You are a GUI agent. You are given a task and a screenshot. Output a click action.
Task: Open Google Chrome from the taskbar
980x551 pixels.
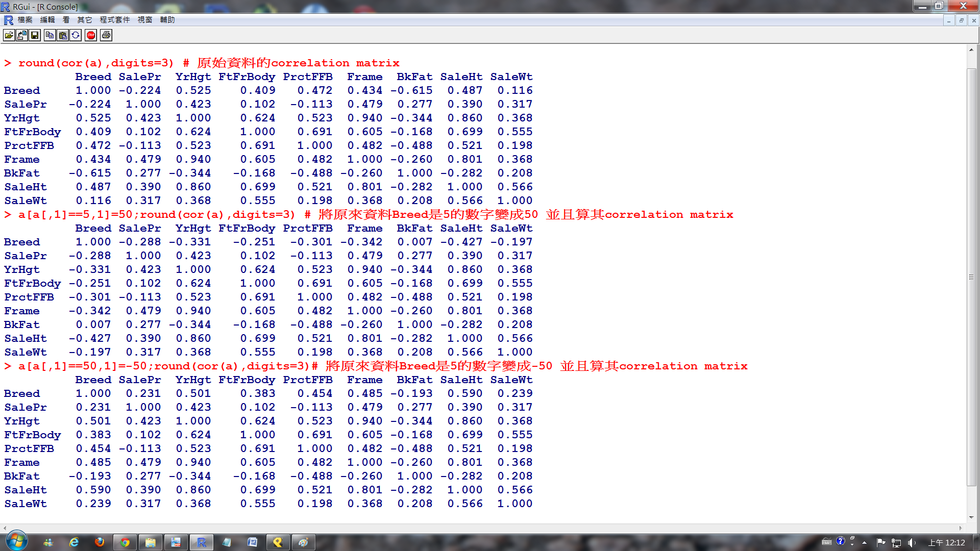[x=125, y=542]
